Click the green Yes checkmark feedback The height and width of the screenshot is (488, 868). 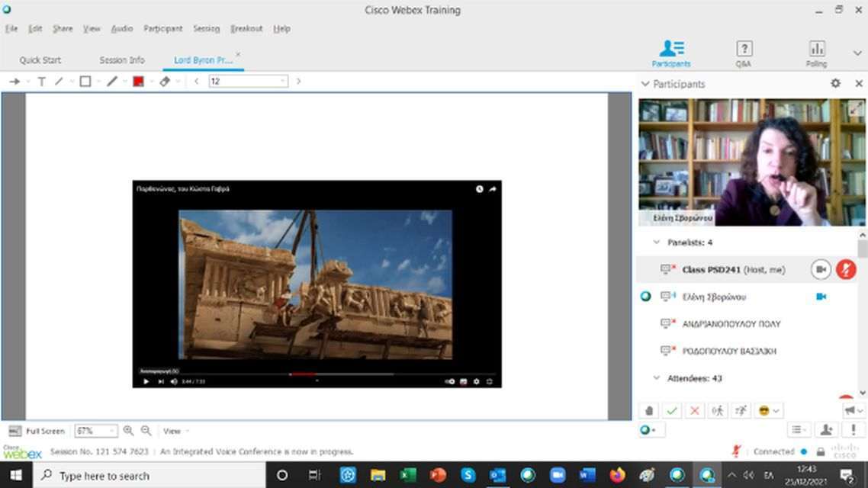672,411
